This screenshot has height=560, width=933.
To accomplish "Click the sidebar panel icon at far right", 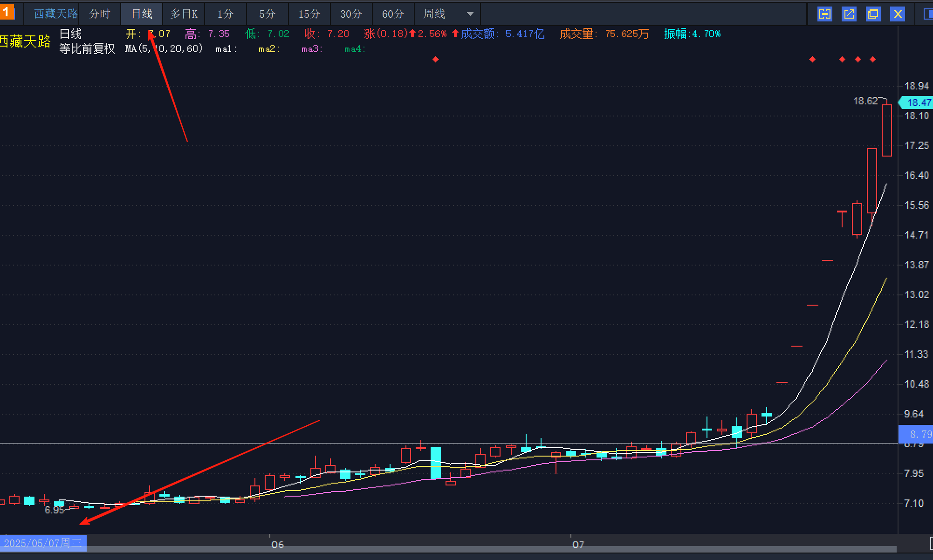I will pos(928,14).
